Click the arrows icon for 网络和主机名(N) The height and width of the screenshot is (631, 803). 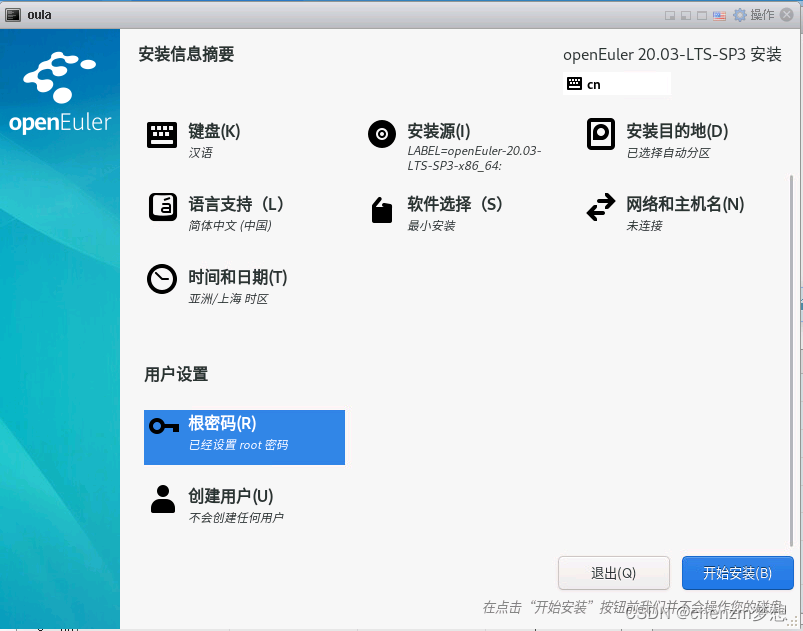[601, 207]
